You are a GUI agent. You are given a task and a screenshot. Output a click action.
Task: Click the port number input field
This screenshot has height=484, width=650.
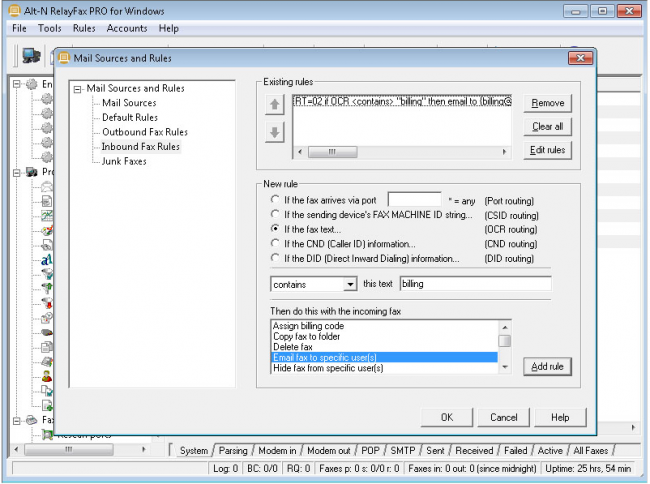[x=415, y=199]
